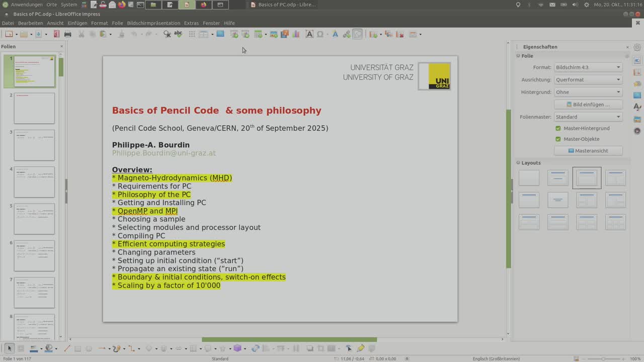Open the Bildschirmpräsentation menu
The image size is (644, 362).
click(153, 23)
